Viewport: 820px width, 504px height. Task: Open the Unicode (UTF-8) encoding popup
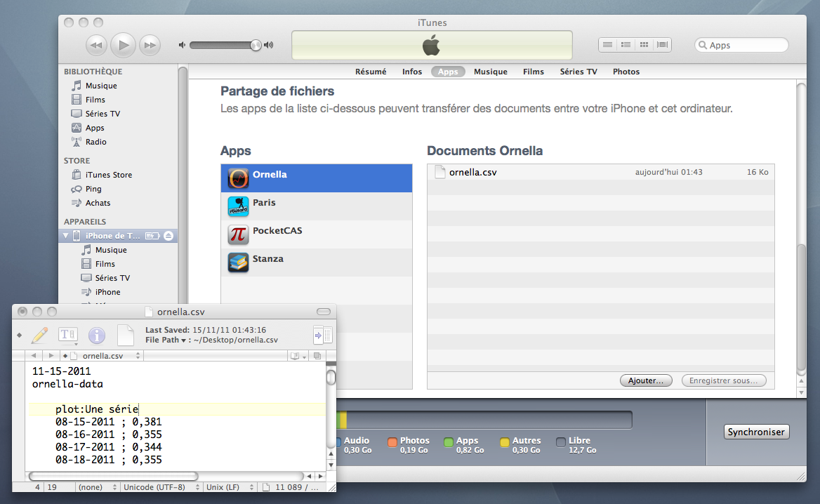(x=161, y=487)
